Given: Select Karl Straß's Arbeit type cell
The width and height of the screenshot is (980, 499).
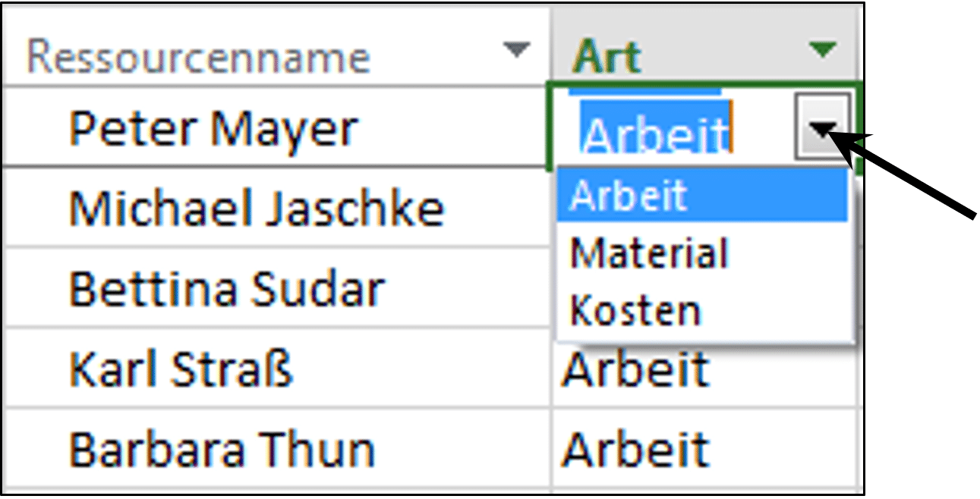Looking at the screenshot, I should [705, 369].
